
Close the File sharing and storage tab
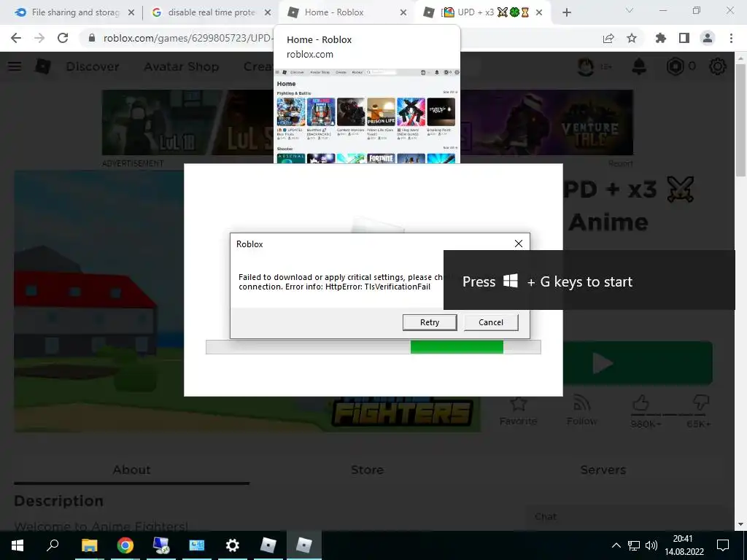click(x=131, y=12)
